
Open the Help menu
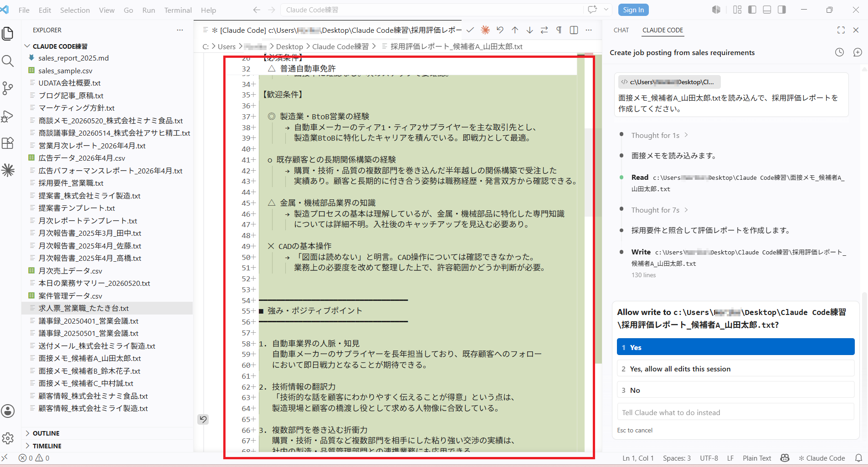(x=208, y=10)
